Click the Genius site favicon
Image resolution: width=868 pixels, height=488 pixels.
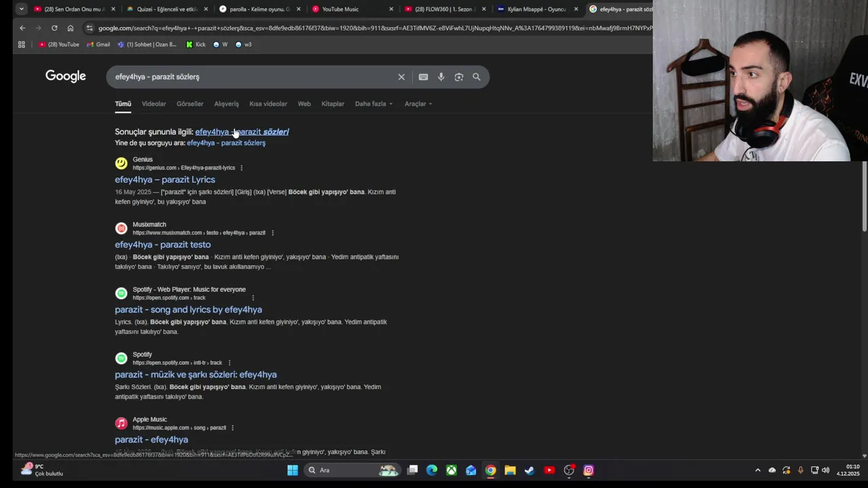[121, 163]
